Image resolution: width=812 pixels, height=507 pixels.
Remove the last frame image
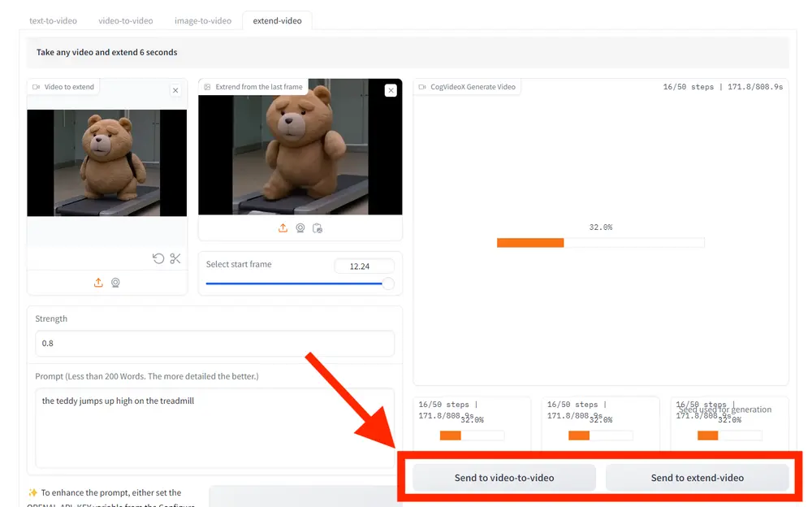(x=391, y=91)
